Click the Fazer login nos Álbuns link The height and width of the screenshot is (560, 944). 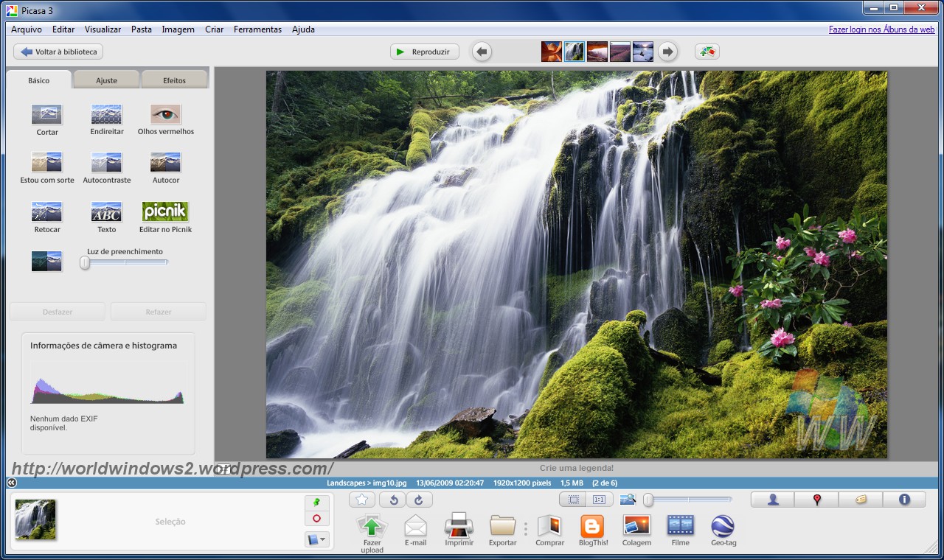(x=881, y=29)
